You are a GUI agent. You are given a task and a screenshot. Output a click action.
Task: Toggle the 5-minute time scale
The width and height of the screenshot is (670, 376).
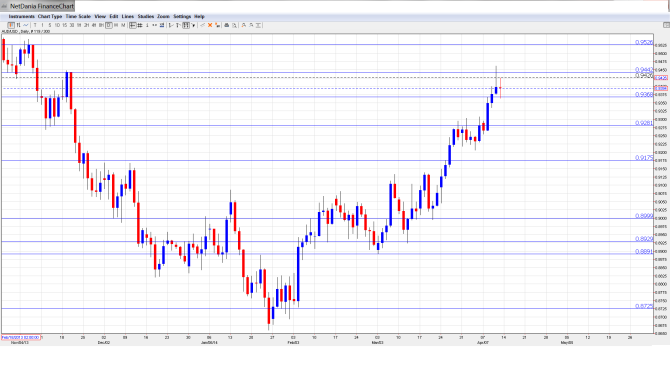50,25
